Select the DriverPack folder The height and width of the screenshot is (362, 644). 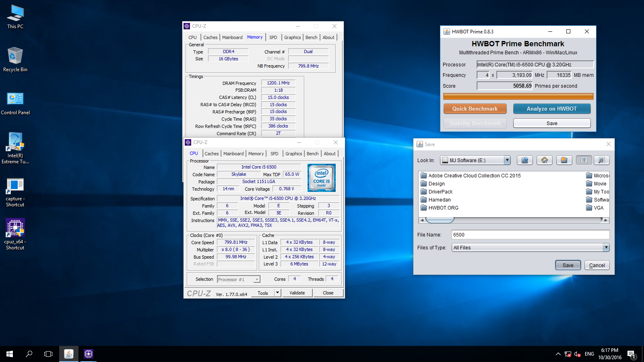[437, 191]
